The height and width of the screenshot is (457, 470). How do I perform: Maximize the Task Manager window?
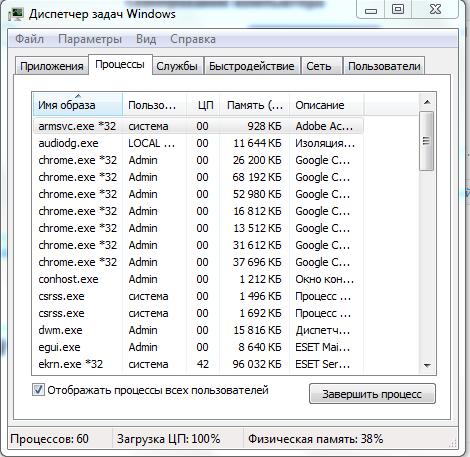(398, 10)
